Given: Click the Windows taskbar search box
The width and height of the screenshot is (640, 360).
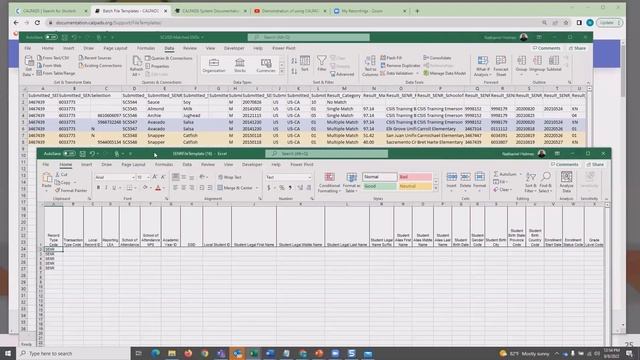Looking at the screenshot, I should (x=73, y=353).
